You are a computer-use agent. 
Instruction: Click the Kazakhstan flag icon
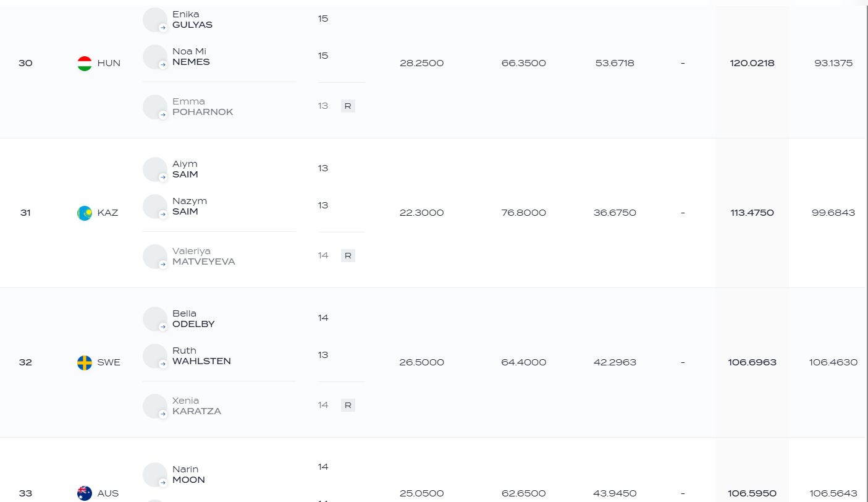(85, 213)
